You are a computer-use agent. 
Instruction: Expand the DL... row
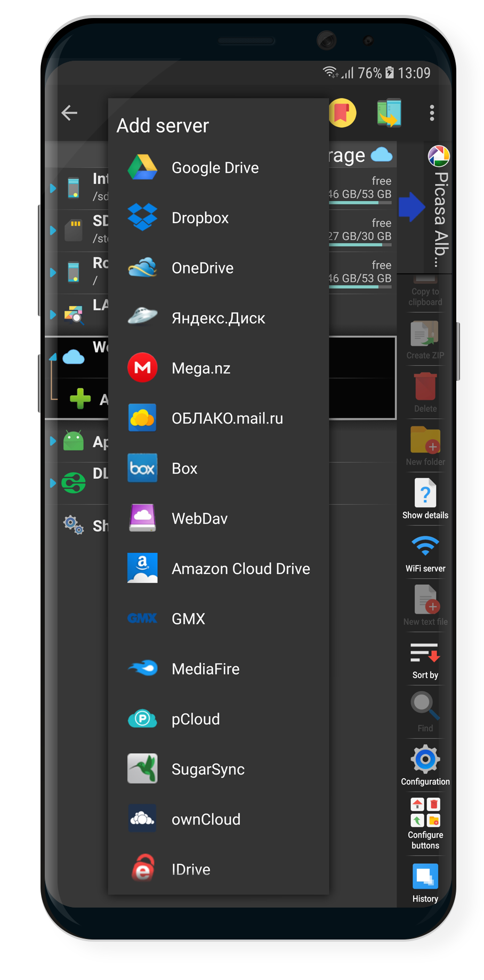pyautogui.click(x=53, y=483)
